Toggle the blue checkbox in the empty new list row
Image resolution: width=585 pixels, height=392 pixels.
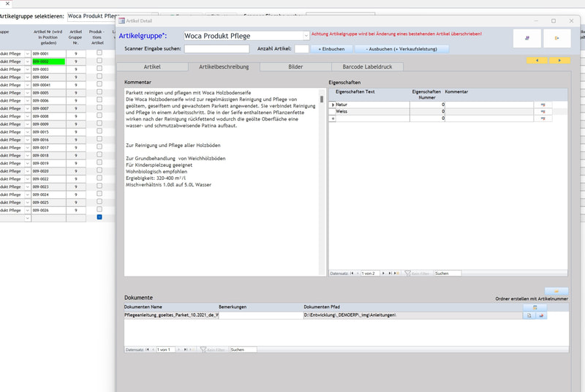[99, 217]
